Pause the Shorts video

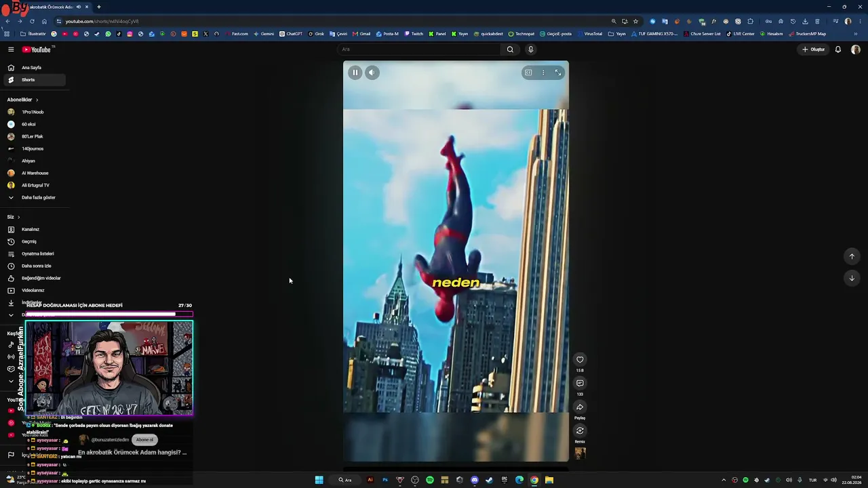(x=355, y=73)
